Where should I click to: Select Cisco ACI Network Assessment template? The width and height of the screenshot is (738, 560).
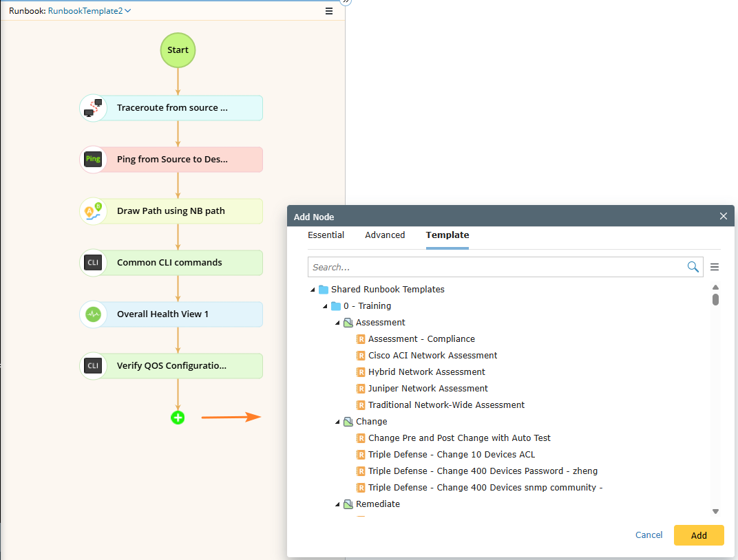432,356
